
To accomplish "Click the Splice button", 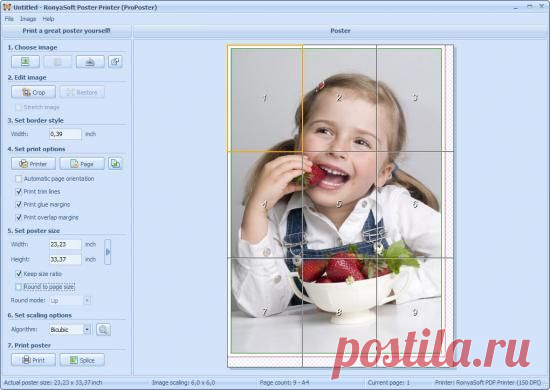I will pyautogui.click(x=82, y=360).
